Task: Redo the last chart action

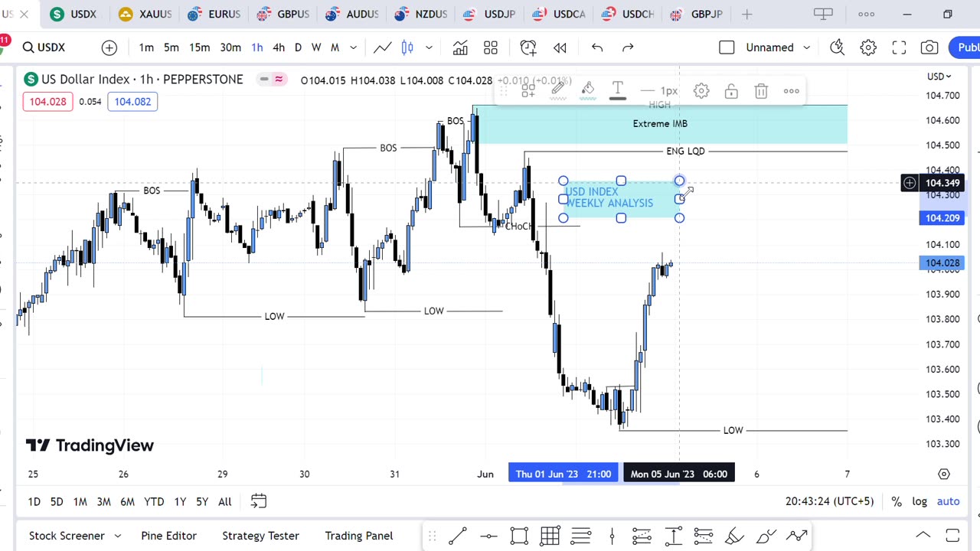Action: point(628,47)
